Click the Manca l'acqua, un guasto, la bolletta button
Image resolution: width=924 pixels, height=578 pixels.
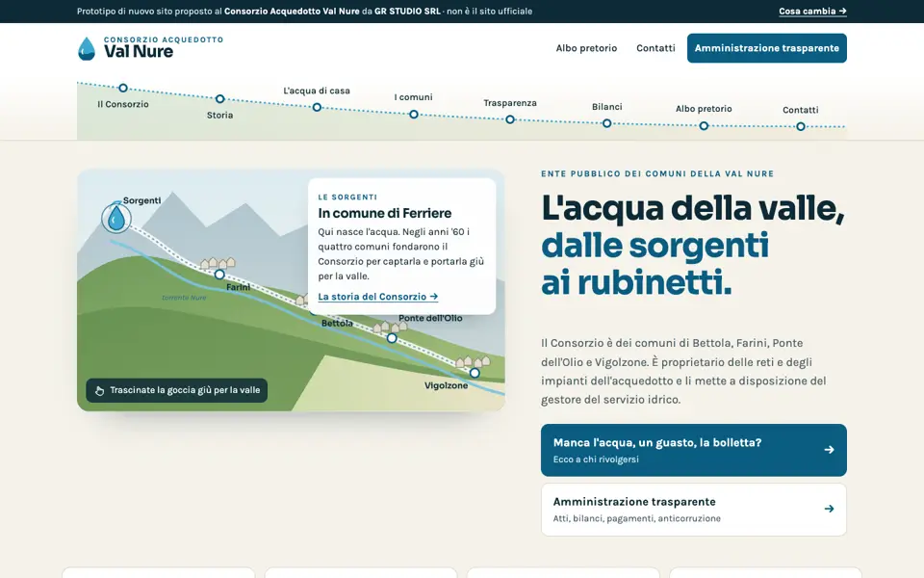(x=694, y=450)
